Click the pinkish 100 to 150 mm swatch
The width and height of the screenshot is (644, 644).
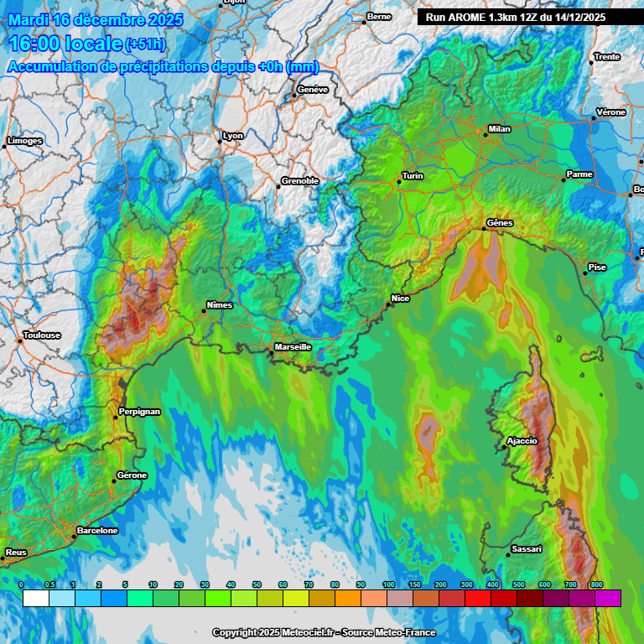click(x=400, y=599)
